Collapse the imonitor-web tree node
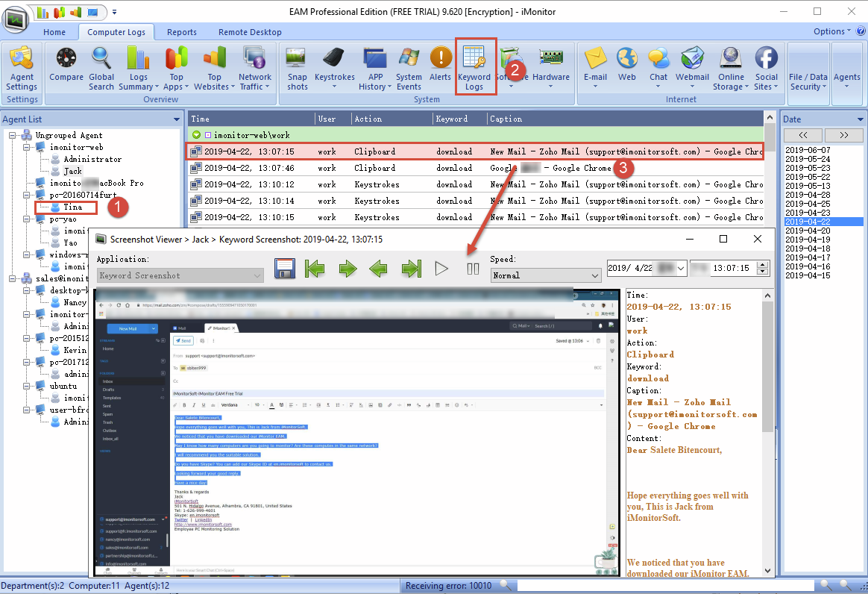This screenshot has height=594, width=868. pyautogui.click(x=26, y=148)
